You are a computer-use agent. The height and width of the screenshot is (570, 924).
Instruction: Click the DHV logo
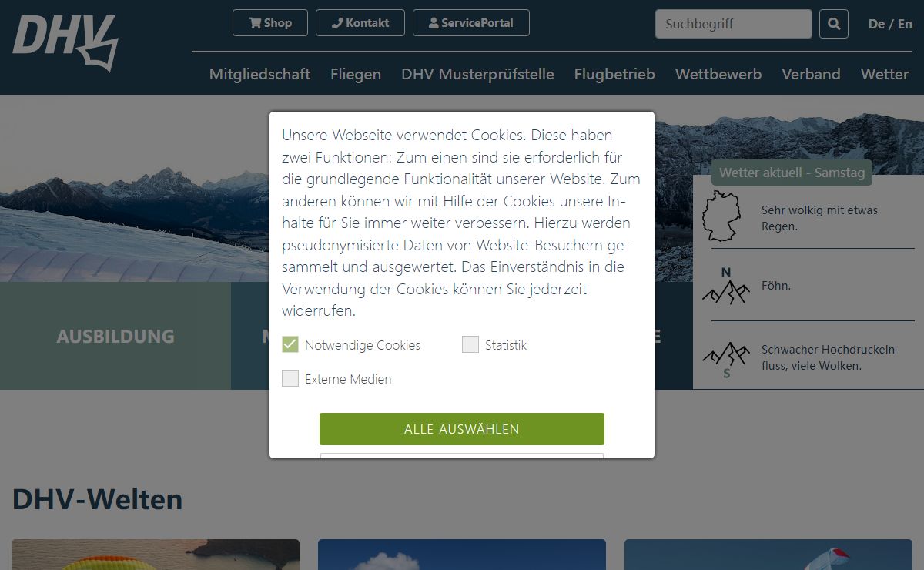tap(65, 42)
